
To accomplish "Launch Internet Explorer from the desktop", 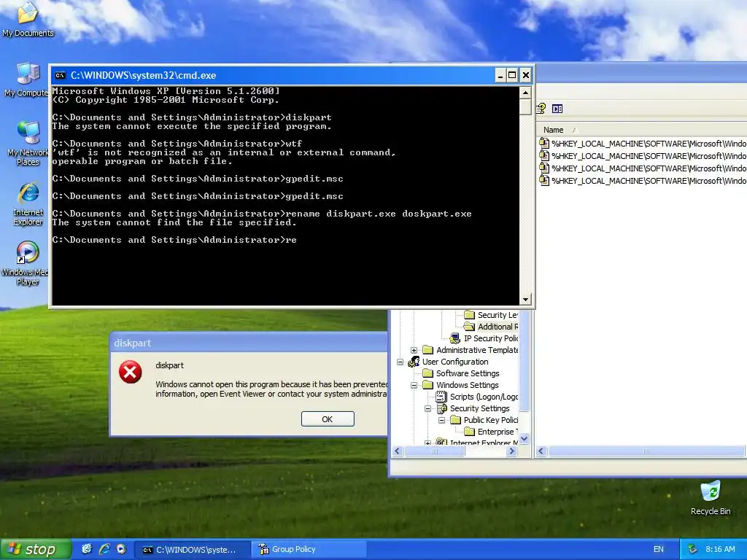I will pos(28,204).
